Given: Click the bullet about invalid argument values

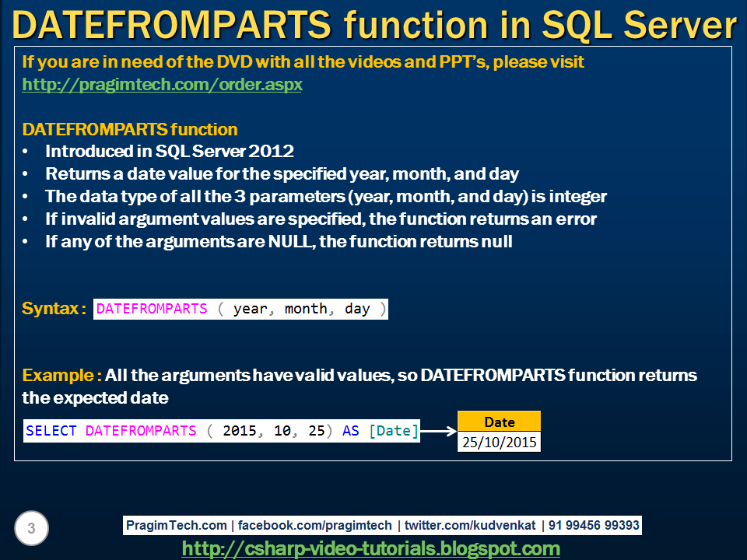Looking at the screenshot, I should [x=321, y=219].
